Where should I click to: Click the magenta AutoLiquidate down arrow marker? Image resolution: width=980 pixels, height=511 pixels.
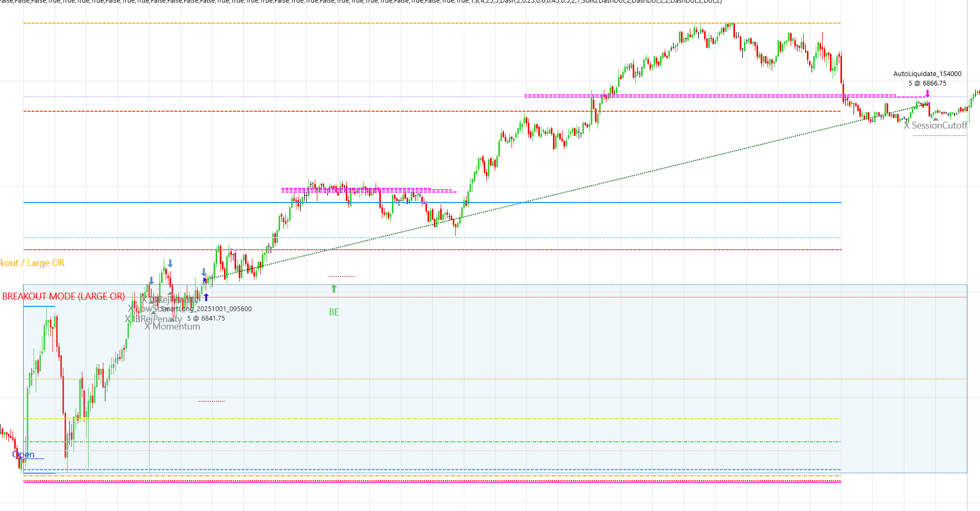928,93
